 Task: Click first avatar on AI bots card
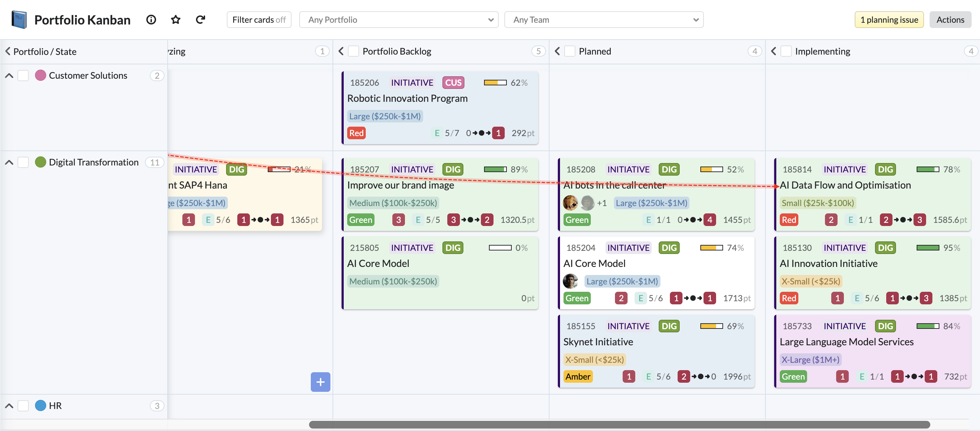[570, 203]
